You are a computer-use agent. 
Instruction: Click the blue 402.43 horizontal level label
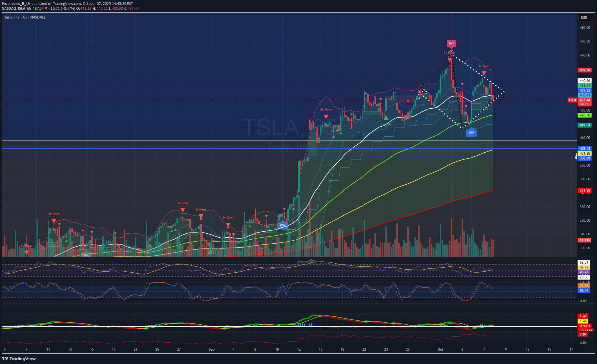(x=584, y=149)
